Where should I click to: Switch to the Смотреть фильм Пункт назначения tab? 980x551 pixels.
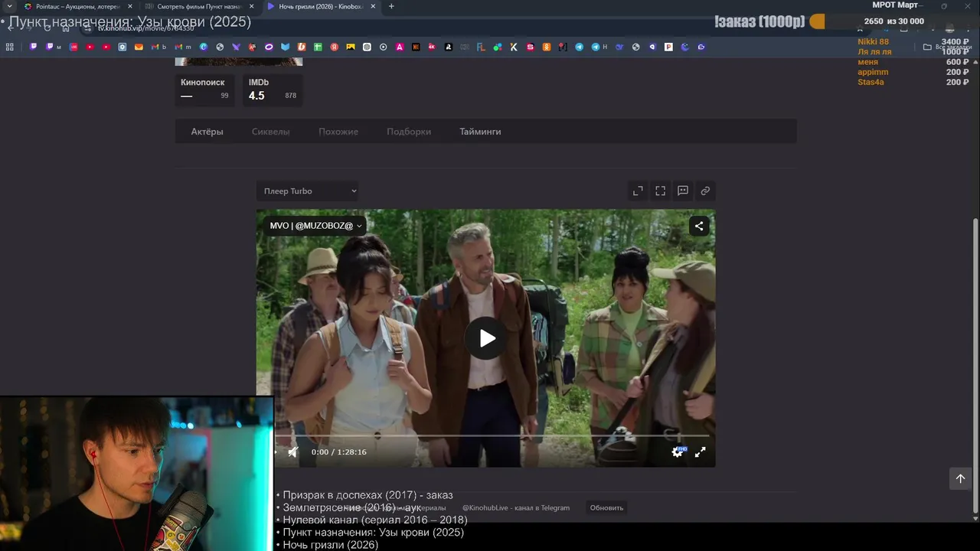click(x=199, y=6)
